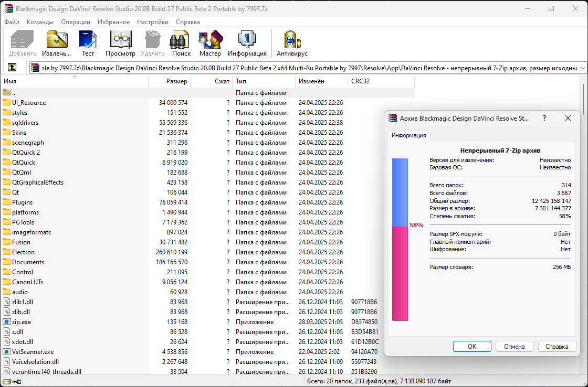Sort by the Сжат column header
Viewport: 588px width, 387px height.
click(212, 81)
